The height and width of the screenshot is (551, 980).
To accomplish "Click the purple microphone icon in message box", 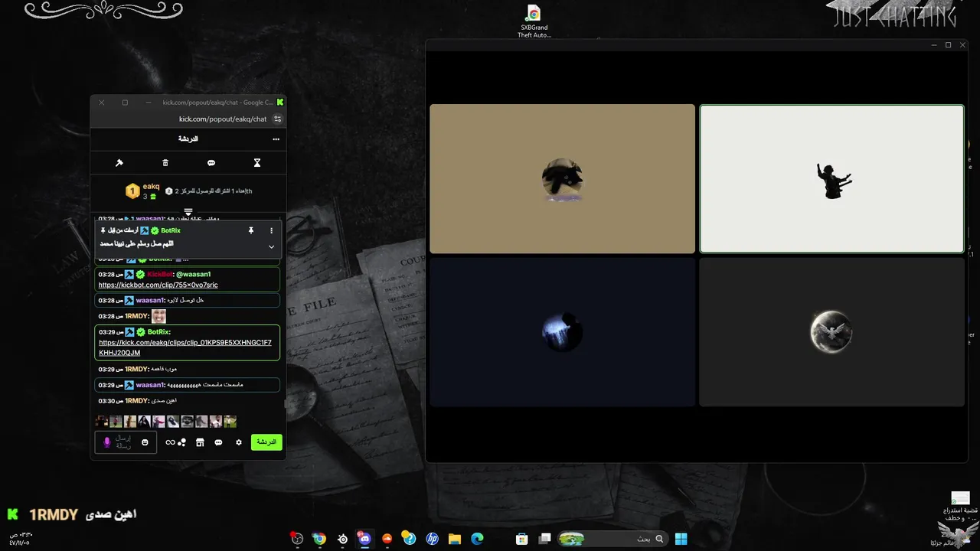I will coord(107,442).
